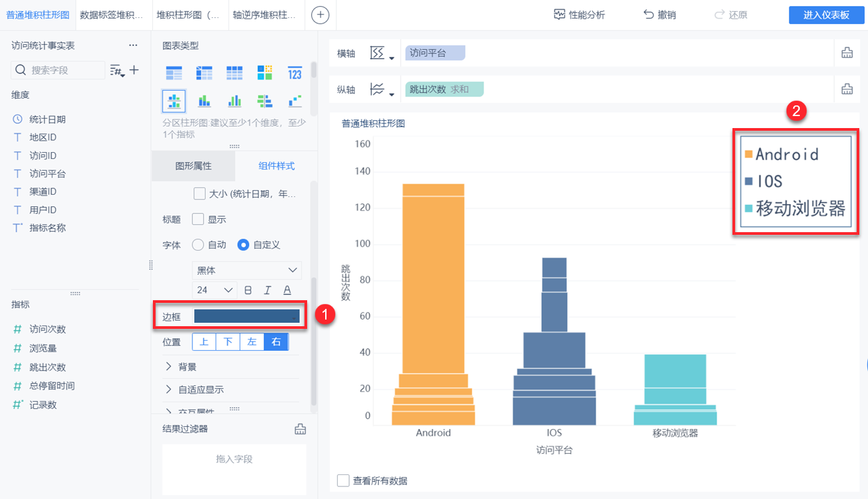Select the partitioned column chart icon
The height and width of the screenshot is (499, 868).
174,101
